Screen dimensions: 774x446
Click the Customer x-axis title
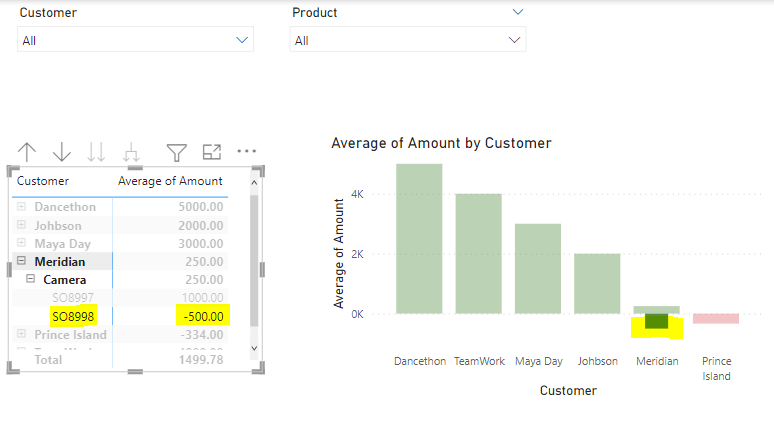pyautogui.click(x=568, y=391)
